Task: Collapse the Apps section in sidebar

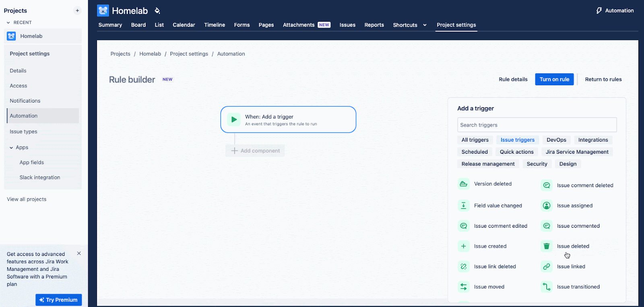Action: point(11,148)
